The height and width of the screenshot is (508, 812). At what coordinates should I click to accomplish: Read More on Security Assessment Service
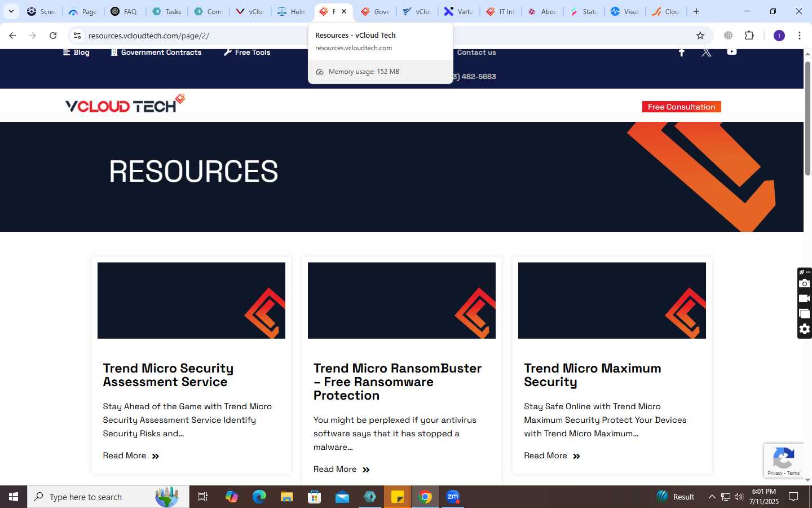pos(131,456)
